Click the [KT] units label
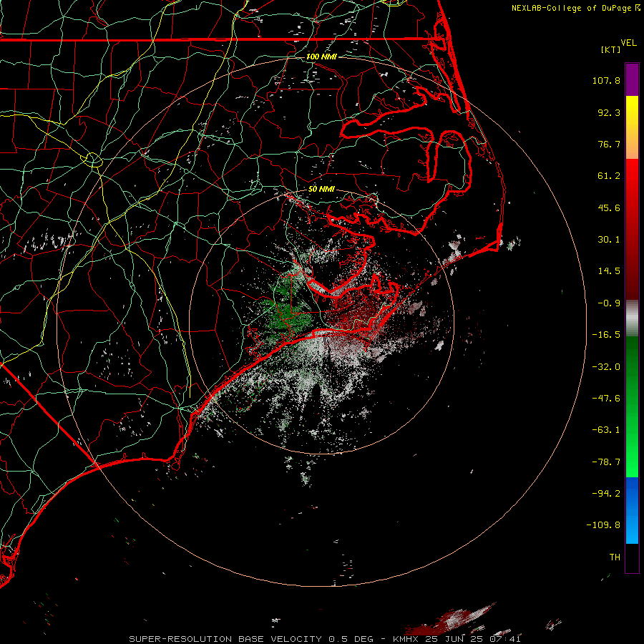Viewport: 644px width, 644px height. tap(611, 49)
